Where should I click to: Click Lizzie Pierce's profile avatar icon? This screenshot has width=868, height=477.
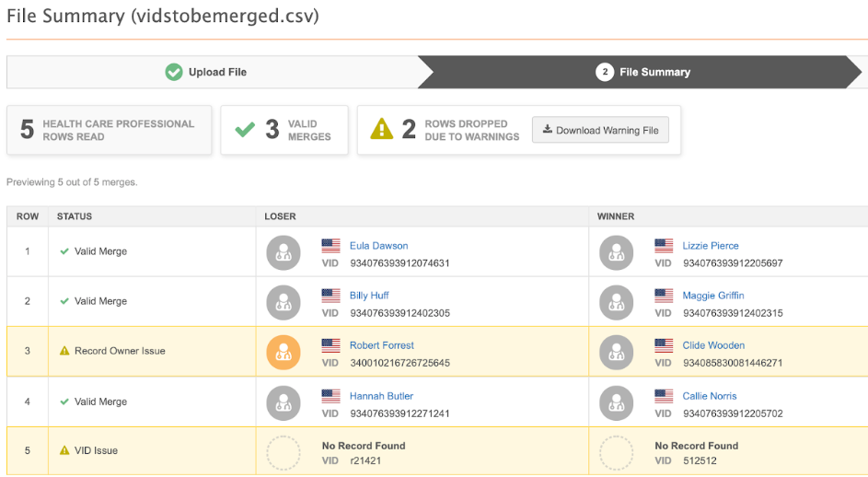(617, 253)
